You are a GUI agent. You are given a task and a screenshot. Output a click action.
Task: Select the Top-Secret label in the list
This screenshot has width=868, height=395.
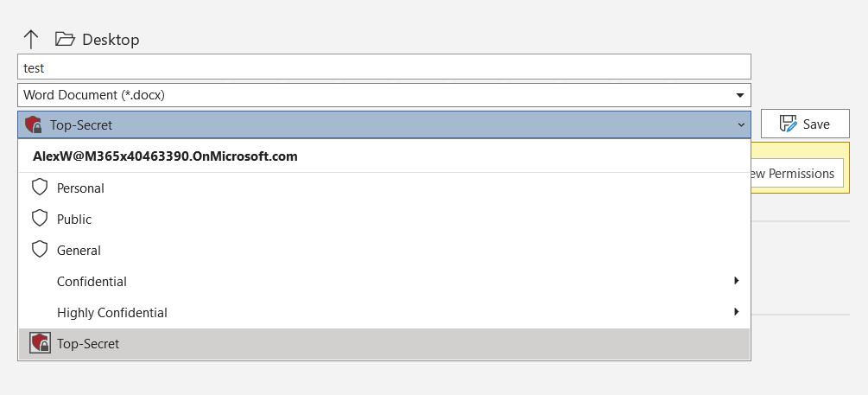coord(384,343)
